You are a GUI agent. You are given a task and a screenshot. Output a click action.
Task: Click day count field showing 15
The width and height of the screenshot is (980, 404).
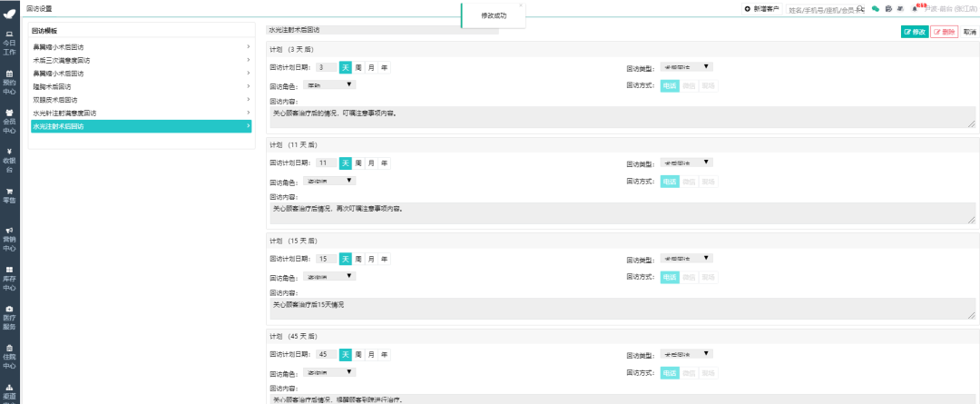point(327,259)
